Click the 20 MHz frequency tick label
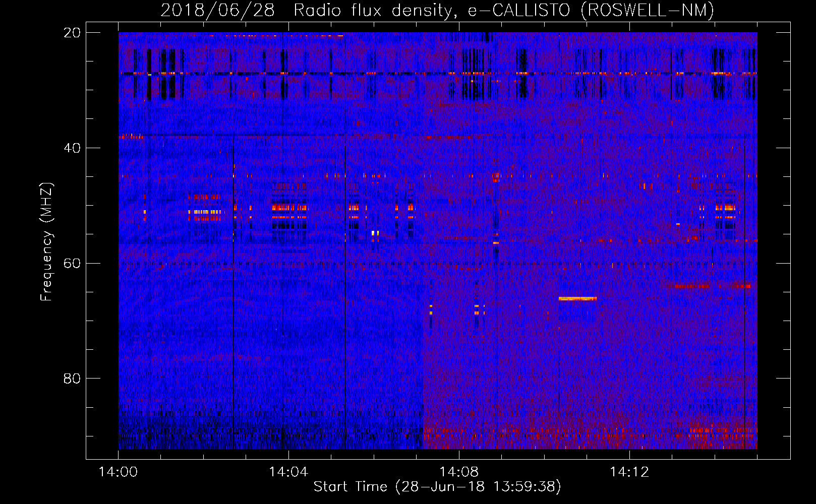The height and width of the screenshot is (504, 816). coord(72,33)
